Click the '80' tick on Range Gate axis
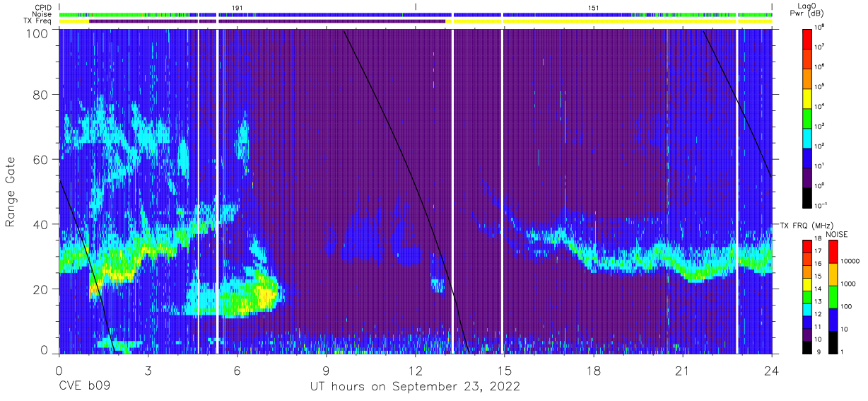 [x=40, y=95]
